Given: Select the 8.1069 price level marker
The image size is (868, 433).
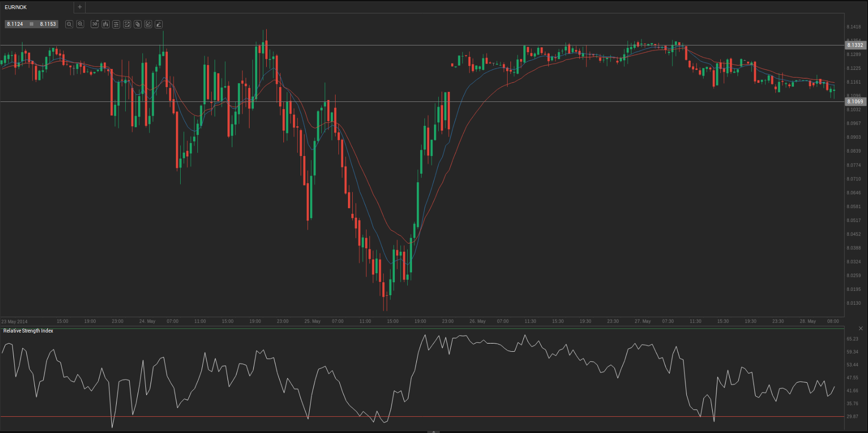Looking at the screenshot, I should [855, 101].
